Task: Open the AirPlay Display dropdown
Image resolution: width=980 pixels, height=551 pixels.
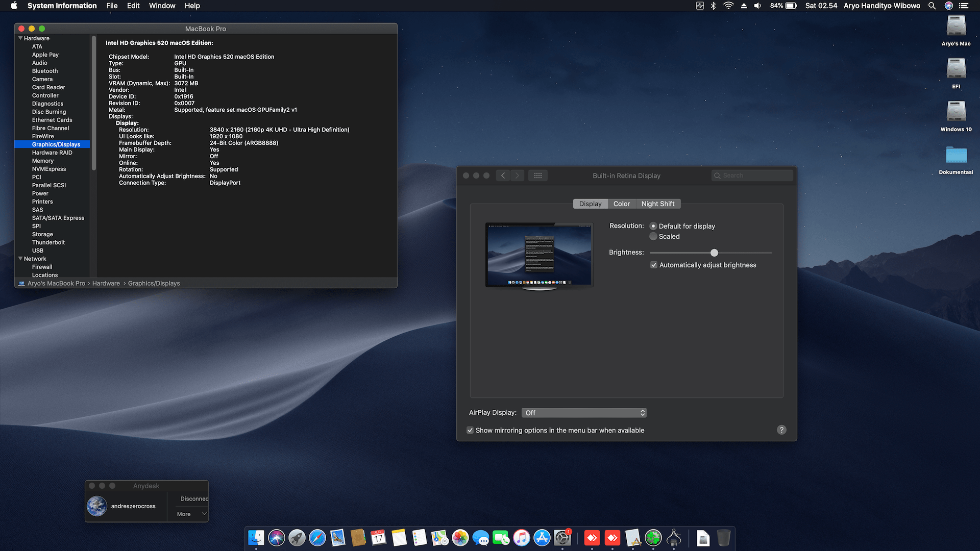Action: [x=584, y=413]
